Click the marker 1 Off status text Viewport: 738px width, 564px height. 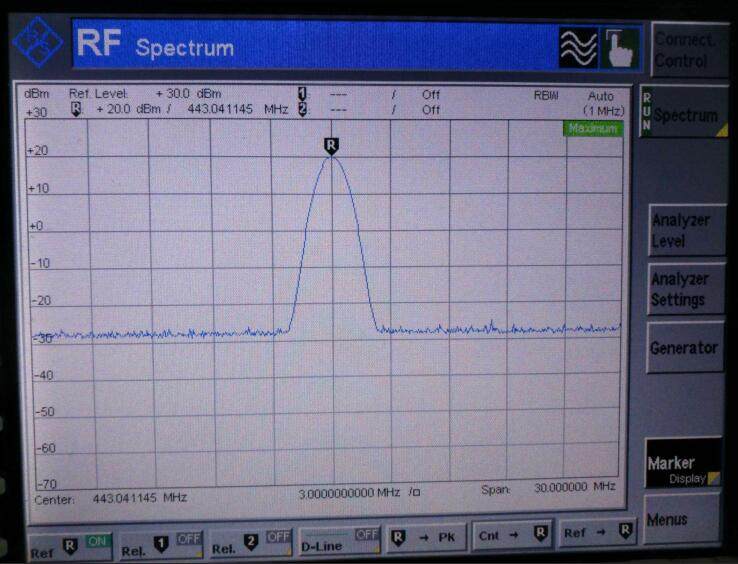(431, 95)
